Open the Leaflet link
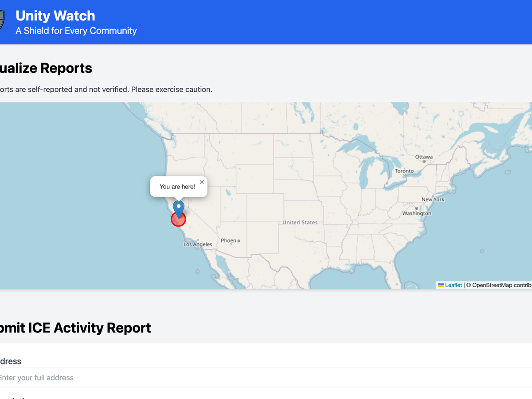Screen dimensions: 532x399 453,285
